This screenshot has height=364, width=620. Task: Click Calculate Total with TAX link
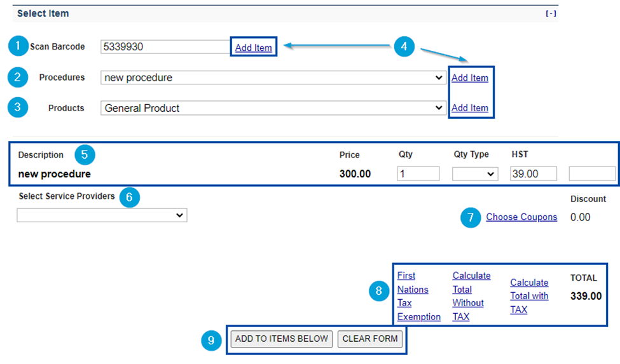pos(529,296)
